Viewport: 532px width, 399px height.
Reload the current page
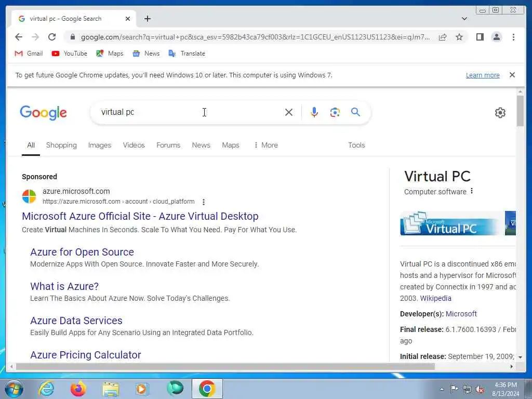coord(52,37)
